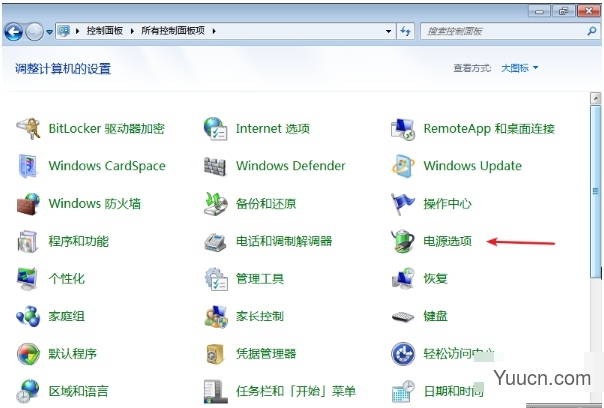604x408 pixels.
Task: Click the Windows Defender wall icon
Action: click(215, 166)
